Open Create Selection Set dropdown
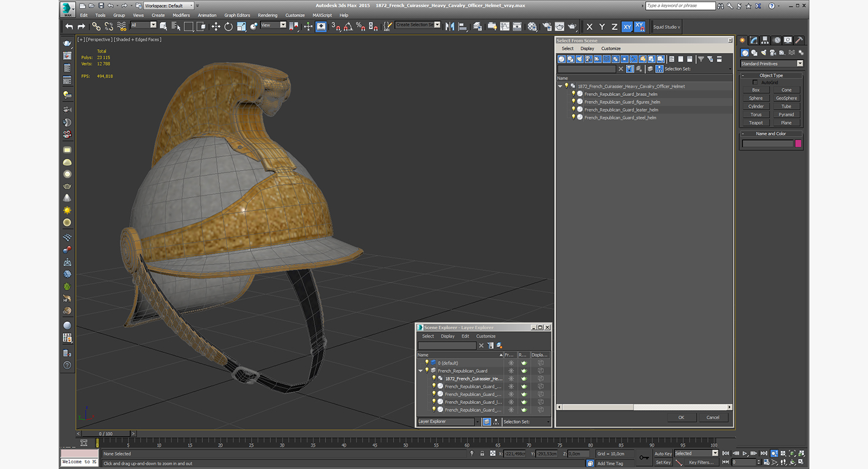 pos(418,25)
